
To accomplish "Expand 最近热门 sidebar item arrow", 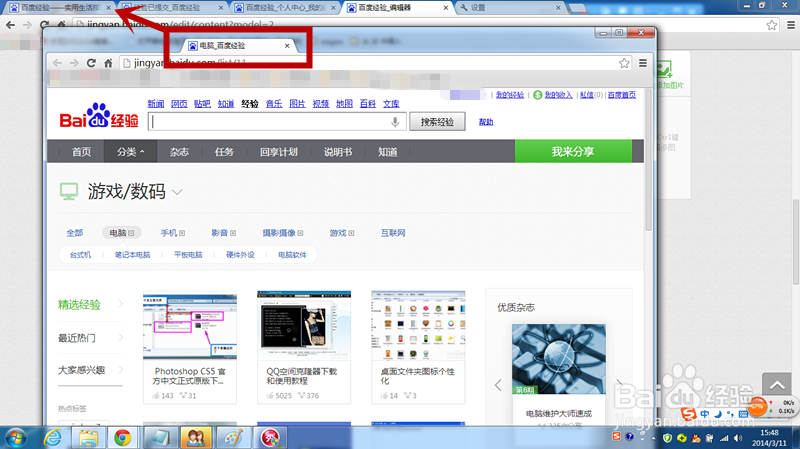I will (121, 337).
